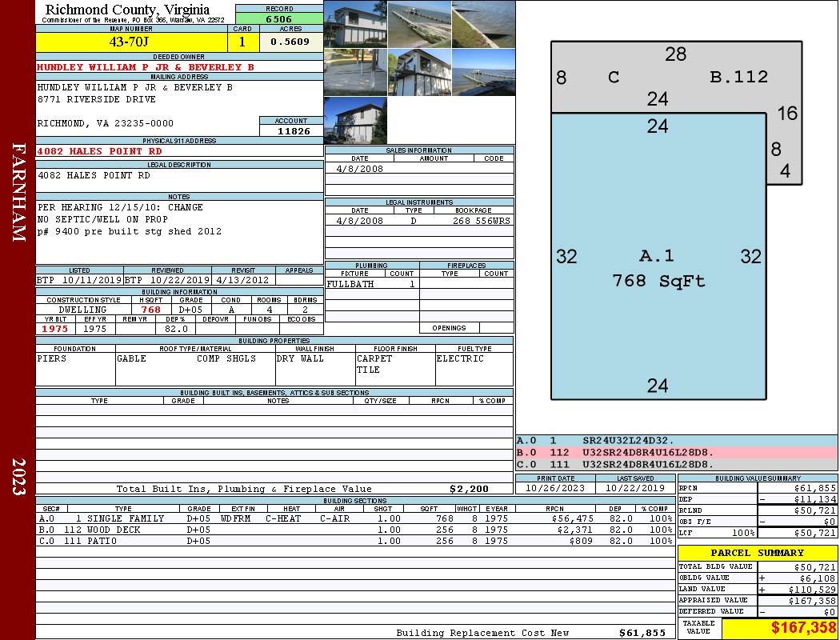The image size is (840, 640).
Task: Click the FULLBATH plumbing fixture row
Action: point(372,284)
